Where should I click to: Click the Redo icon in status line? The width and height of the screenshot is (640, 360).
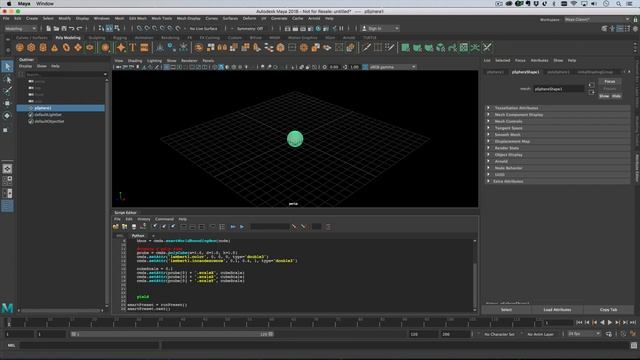click(x=80, y=29)
